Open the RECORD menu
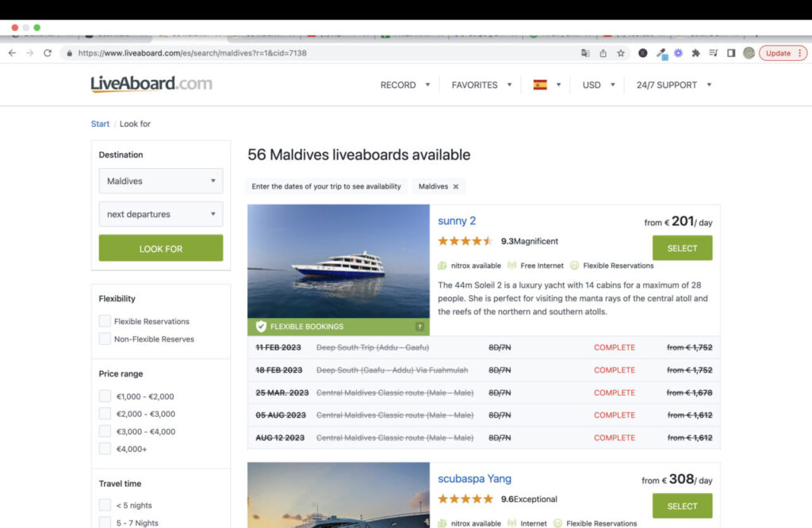Screen dimensions: 812x528 [398, 85]
